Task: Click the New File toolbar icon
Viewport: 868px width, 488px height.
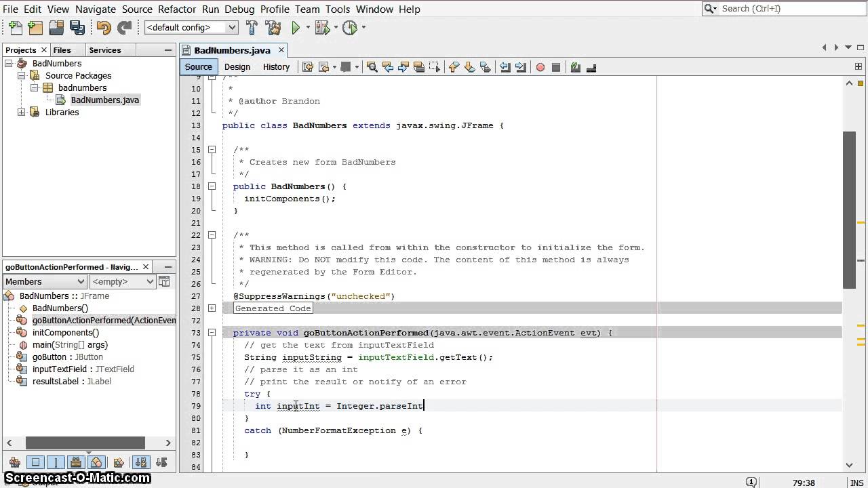Action: tap(15, 28)
